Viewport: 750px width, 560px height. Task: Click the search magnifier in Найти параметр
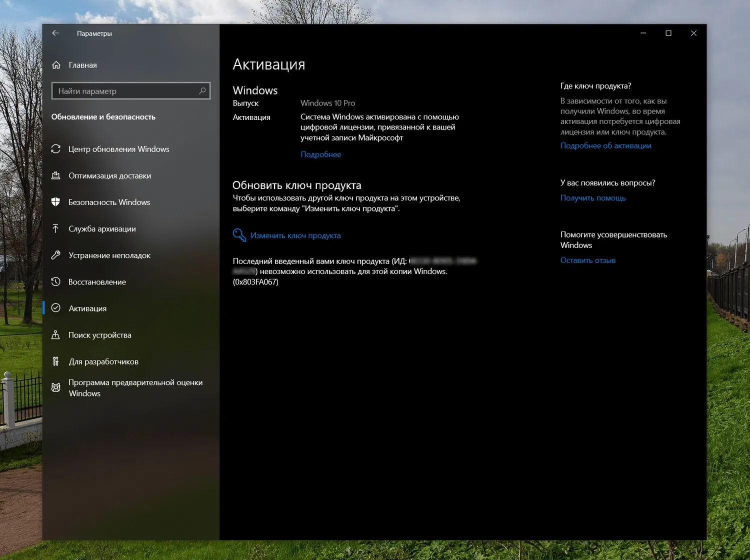pyautogui.click(x=202, y=90)
